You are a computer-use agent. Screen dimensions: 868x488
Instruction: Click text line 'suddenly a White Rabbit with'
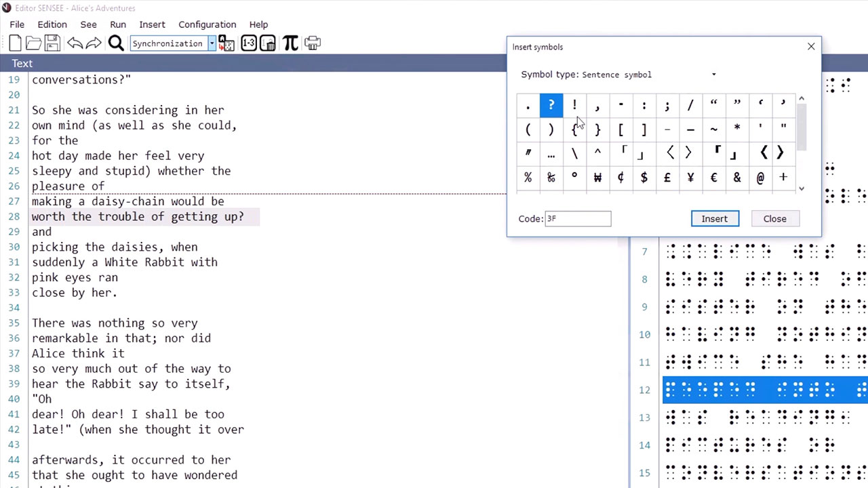pyautogui.click(x=125, y=262)
